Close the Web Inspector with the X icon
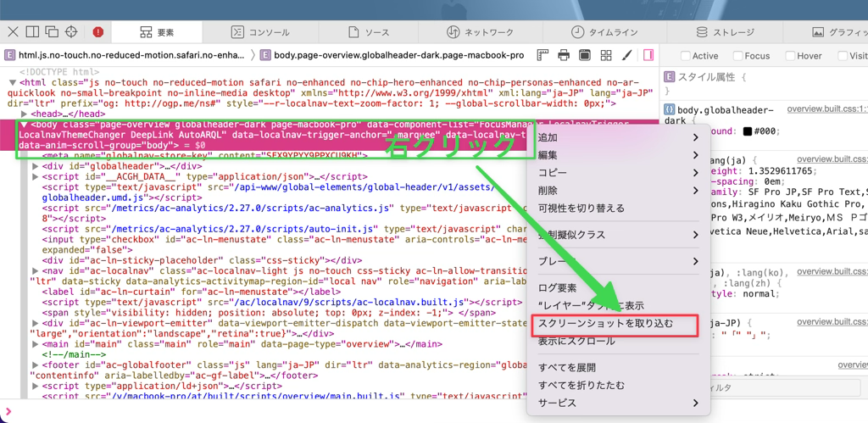This screenshot has width=868, height=423. point(13,32)
